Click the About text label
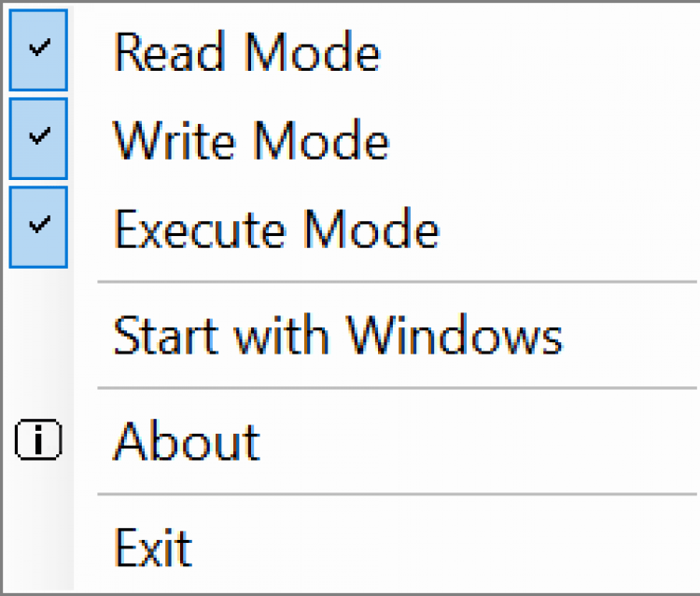 (x=187, y=441)
